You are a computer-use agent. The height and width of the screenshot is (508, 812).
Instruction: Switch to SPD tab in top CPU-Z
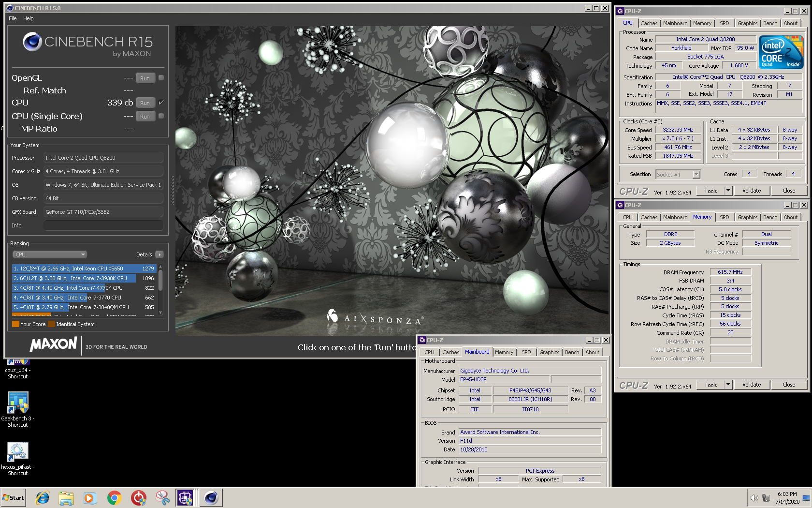pos(724,23)
